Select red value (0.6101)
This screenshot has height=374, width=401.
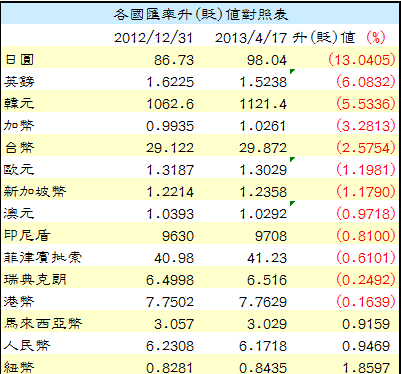pos(366,258)
